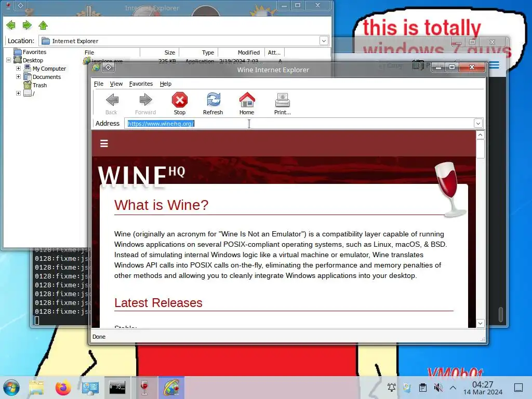This screenshot has height=399, width=532.
Task: Expand the Documents tree node
Action: [x=18, y=77]
